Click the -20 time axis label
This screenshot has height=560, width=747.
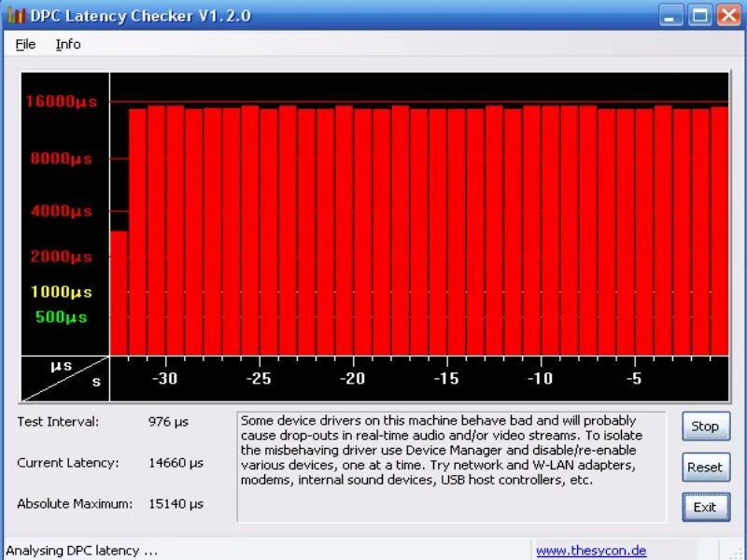coord(353,379)
